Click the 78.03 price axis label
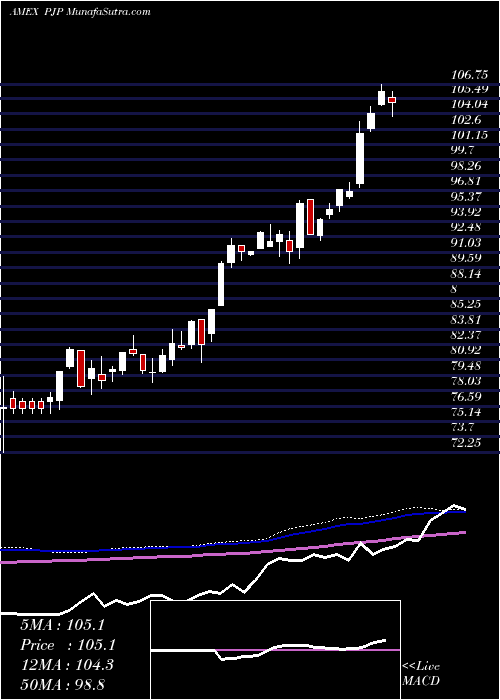This screenshot has height=700, width=500. point(466,381)
